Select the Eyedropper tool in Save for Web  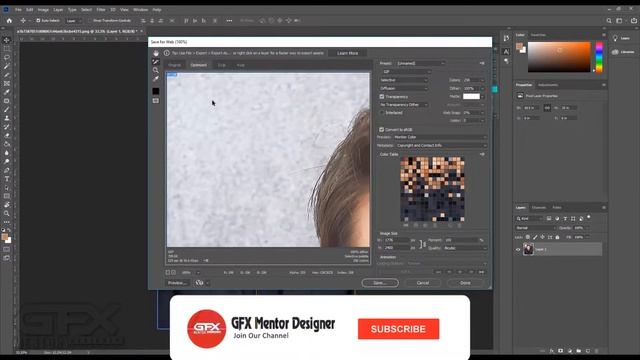coord(156,79)
